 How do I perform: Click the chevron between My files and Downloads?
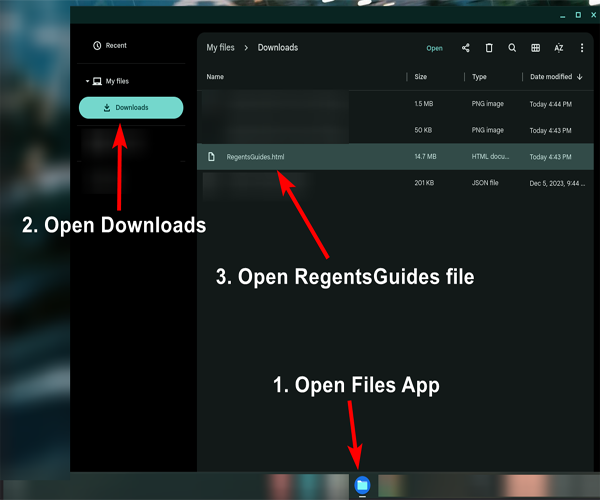coord(244,48)
